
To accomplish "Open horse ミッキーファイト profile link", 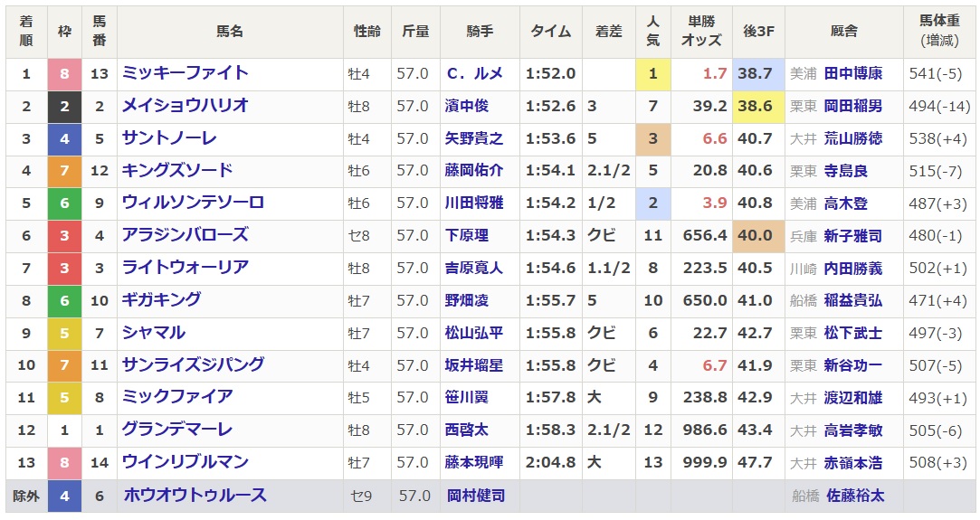I will click(x=185, y=73).
